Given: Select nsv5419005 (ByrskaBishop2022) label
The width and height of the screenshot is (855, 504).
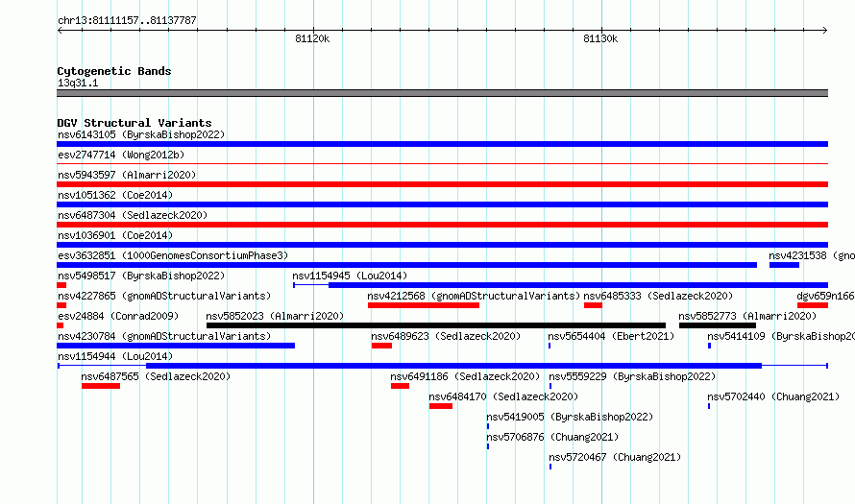Looking at the screenshot, I should [570, 417].
